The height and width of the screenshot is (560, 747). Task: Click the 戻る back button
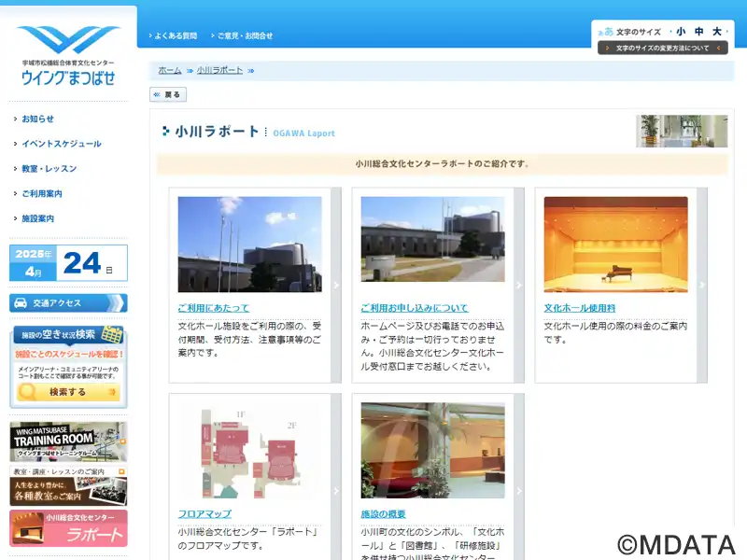click(x=168, y=94)
